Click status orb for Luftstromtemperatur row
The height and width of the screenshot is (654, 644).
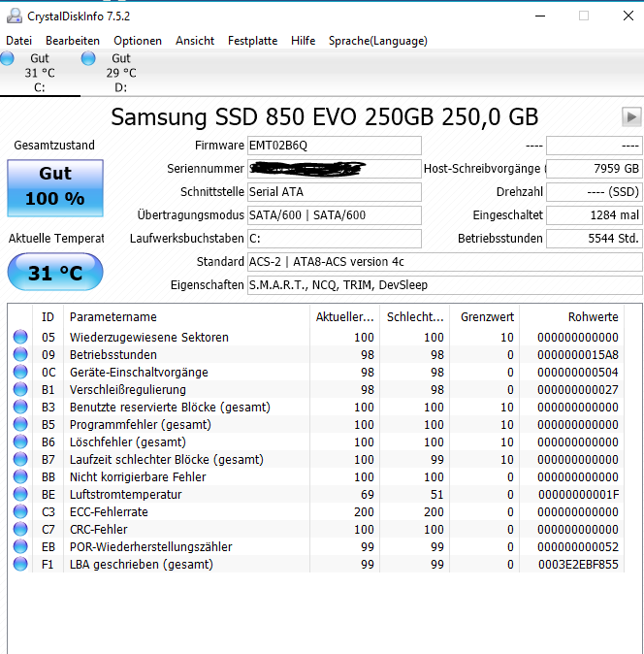[20, 494]
